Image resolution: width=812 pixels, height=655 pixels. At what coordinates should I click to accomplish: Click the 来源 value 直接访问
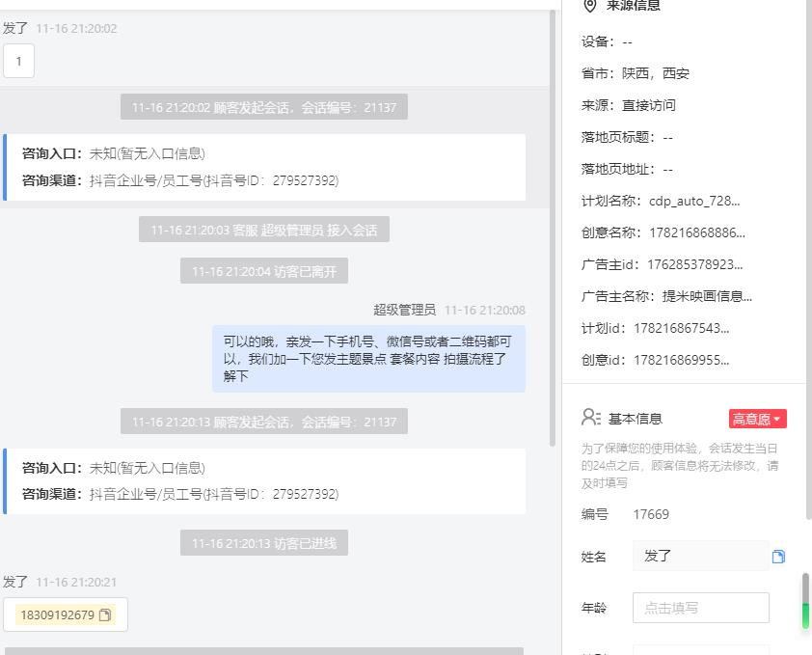click(x=649, y=106)
